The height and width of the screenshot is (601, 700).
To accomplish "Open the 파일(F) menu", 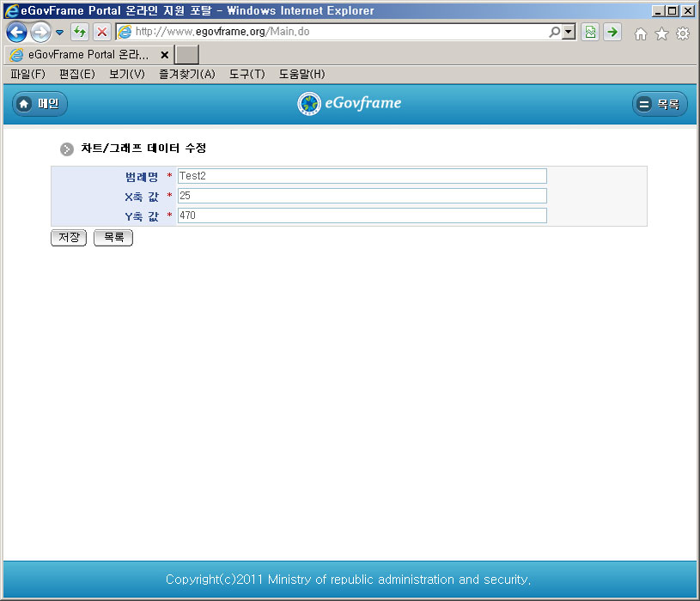I will [x=27, y=75].
